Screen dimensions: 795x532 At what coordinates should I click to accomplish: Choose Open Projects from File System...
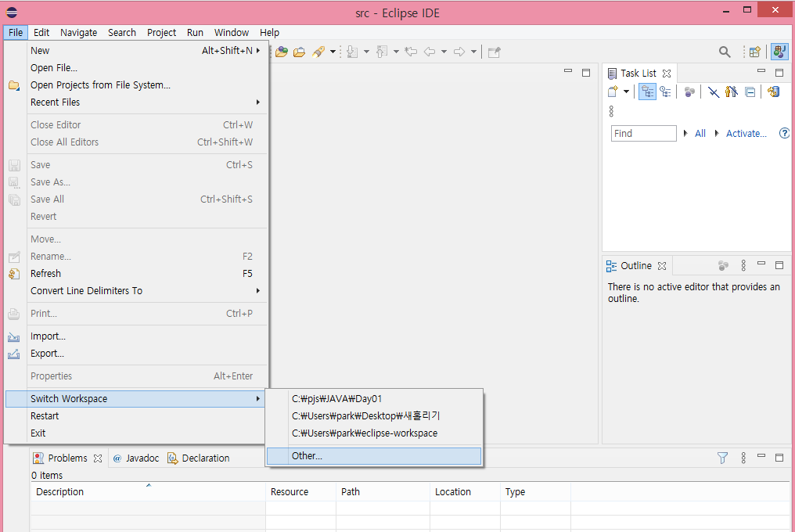[x=136, y=85]
